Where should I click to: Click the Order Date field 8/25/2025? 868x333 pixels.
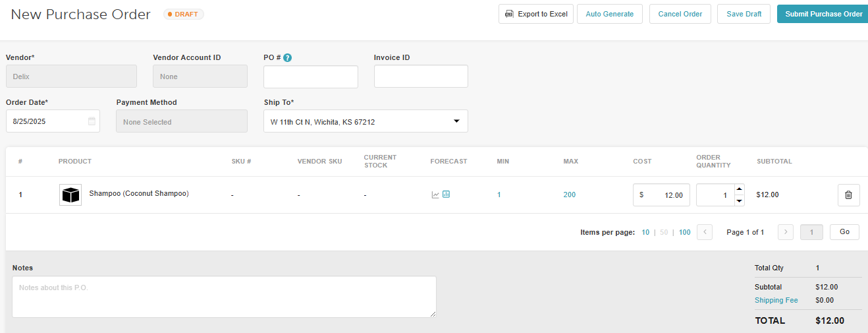pyautogui.click(x=53, y=121)
